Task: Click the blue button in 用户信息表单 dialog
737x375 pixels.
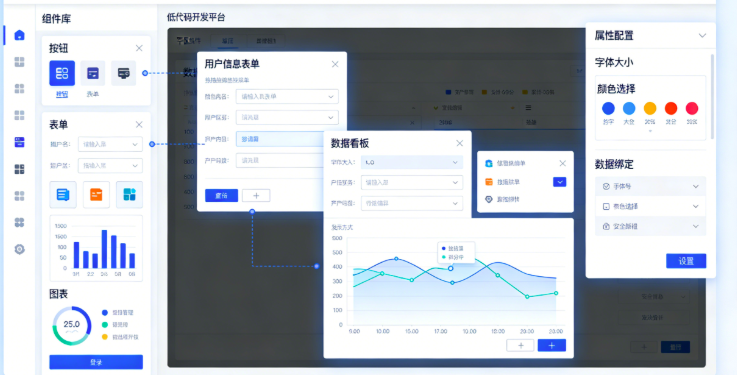Action: click(221, 195)
